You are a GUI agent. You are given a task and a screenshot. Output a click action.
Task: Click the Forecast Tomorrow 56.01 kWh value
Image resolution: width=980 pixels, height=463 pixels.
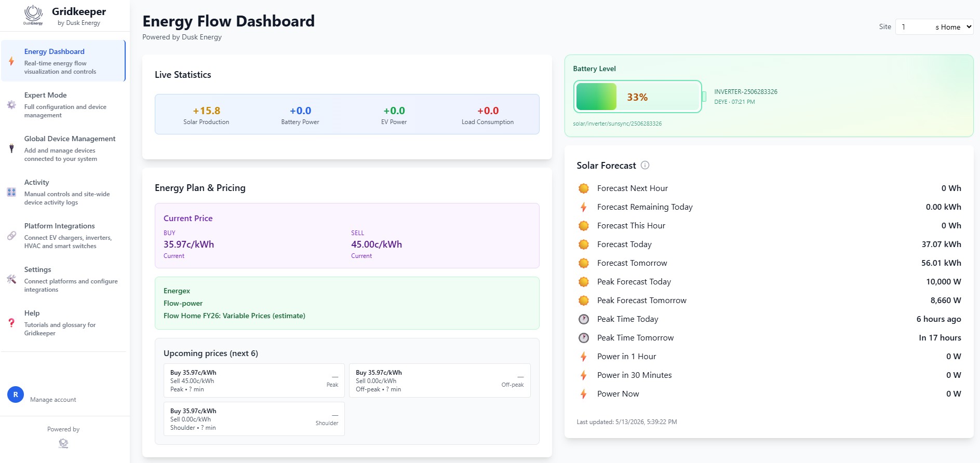pyautogui.click(x=941, y=263)
